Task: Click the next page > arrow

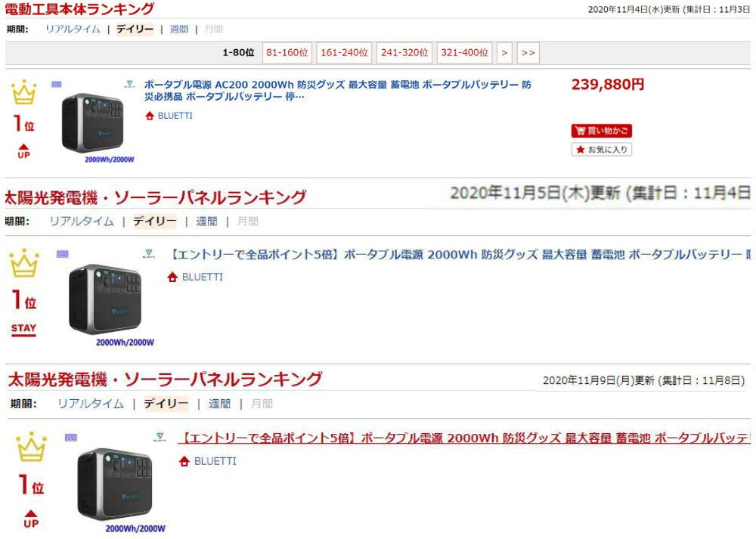Action: click(504, 53)
